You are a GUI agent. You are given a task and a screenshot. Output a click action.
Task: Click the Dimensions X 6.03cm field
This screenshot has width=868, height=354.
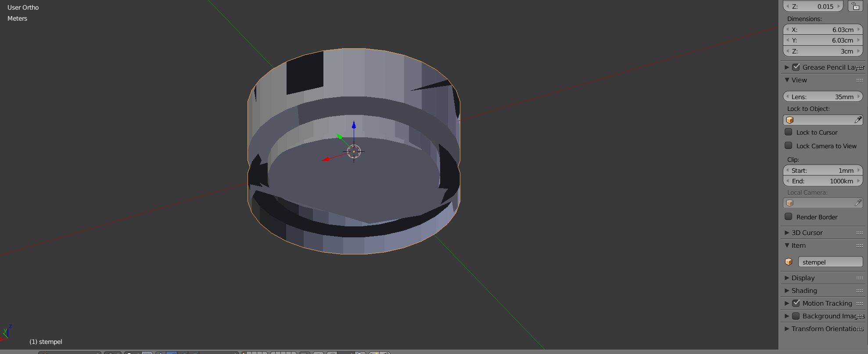[x=823, y=29]
